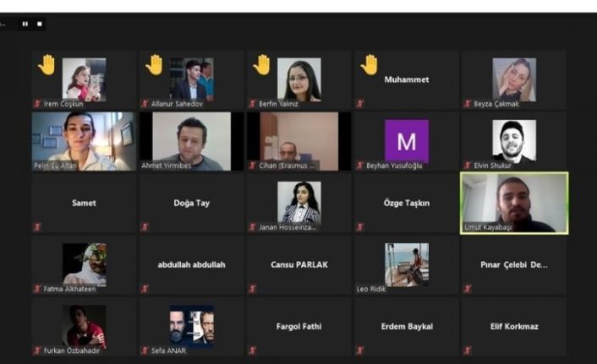Screen dimensions: 597x364
Task: Click Muhammet's raised hand icon
Action: pos(370,65)
